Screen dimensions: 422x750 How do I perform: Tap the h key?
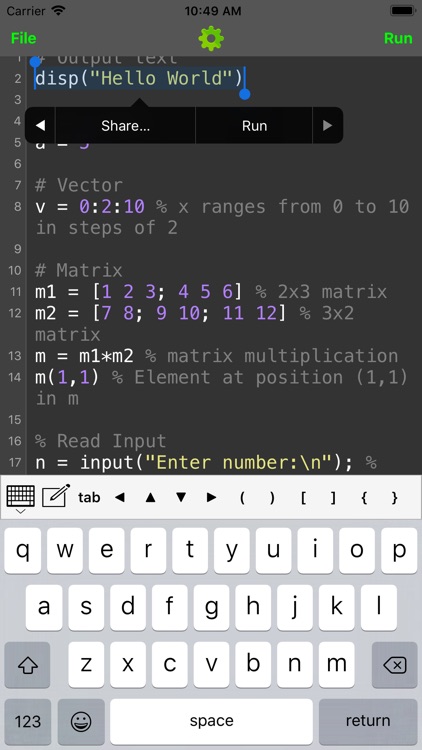point(253,607)
